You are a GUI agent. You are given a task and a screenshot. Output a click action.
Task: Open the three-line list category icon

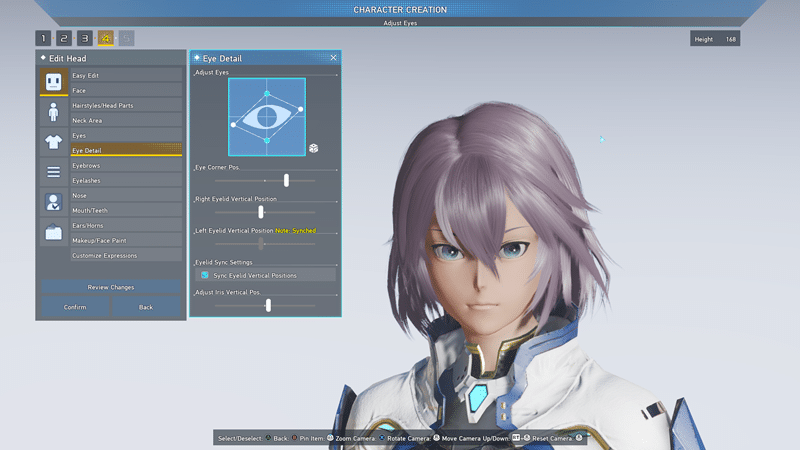pyautogui.click(x=53, y=172)
